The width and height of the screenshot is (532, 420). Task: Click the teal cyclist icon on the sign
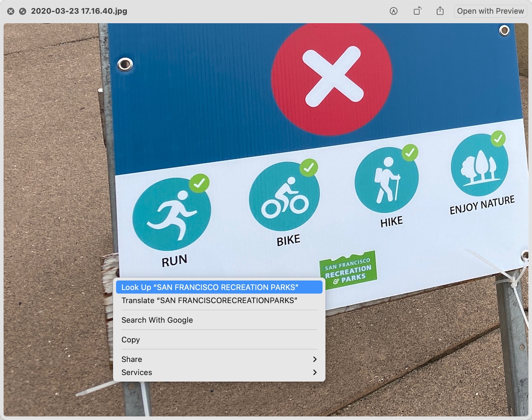pos(284,197)
